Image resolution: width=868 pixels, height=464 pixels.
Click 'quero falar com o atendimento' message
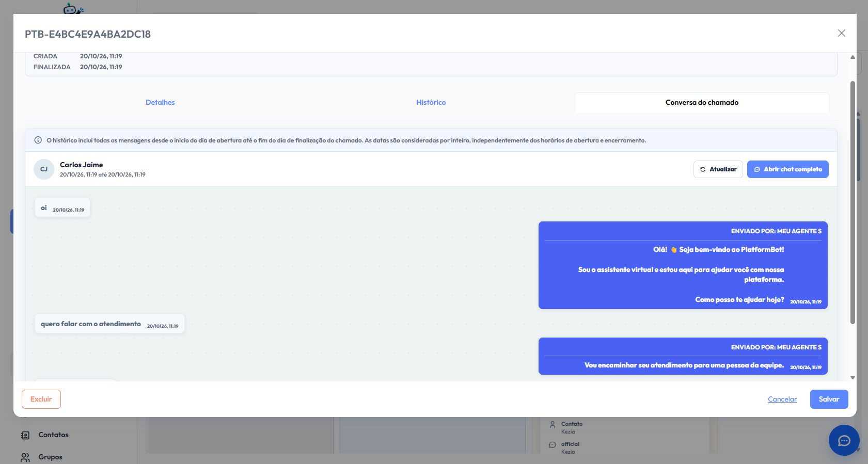109,324
